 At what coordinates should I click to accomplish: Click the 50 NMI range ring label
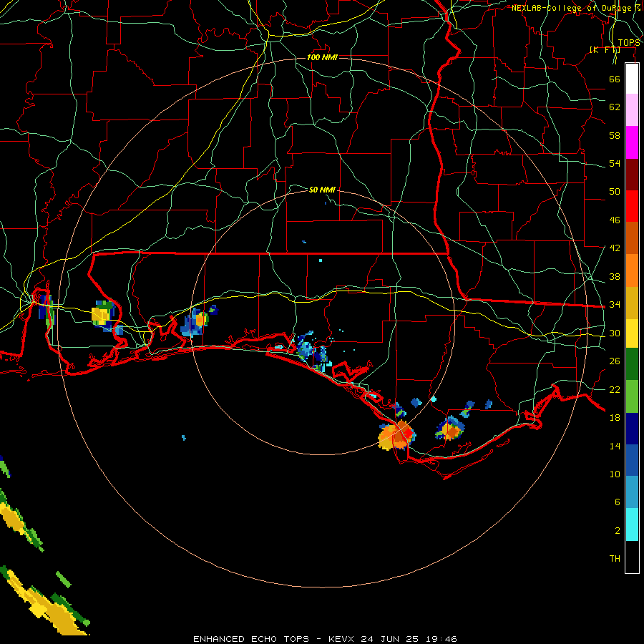coord(322,190)
